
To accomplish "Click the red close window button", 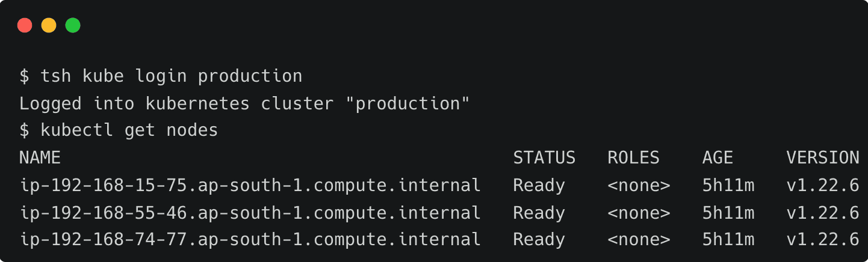I will tap(25, 25).
